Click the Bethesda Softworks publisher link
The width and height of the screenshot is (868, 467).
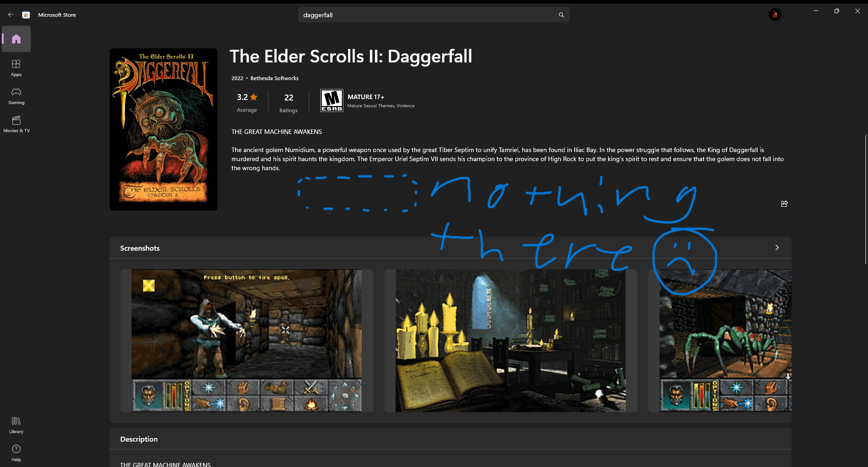click(274, 78)
